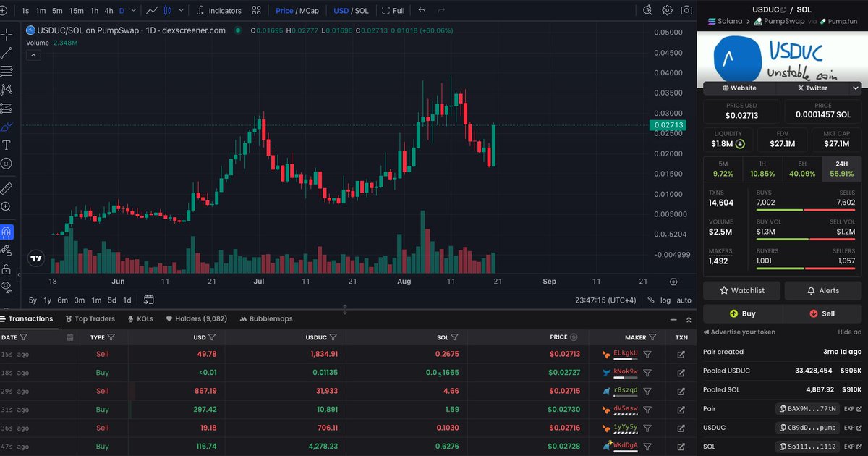The width and height of the screenshot is (868, 456).
Task: Click the Hide ad link
Action: pyautogui.click(x=850, y=332)
